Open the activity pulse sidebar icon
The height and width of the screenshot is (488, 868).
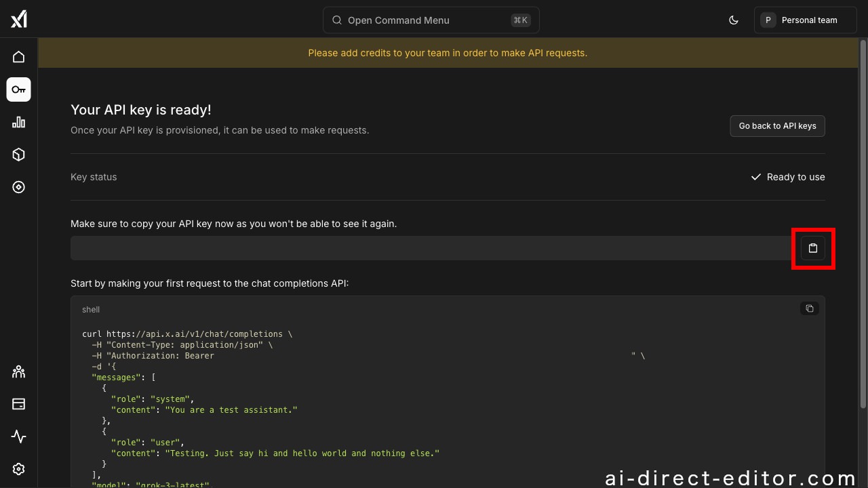(19, 436)
